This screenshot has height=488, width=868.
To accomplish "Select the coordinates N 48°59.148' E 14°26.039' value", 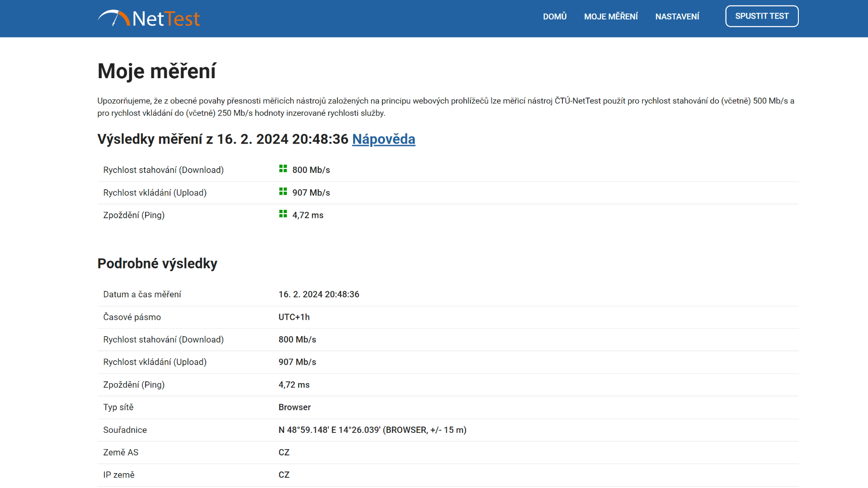I will point(373,430).
